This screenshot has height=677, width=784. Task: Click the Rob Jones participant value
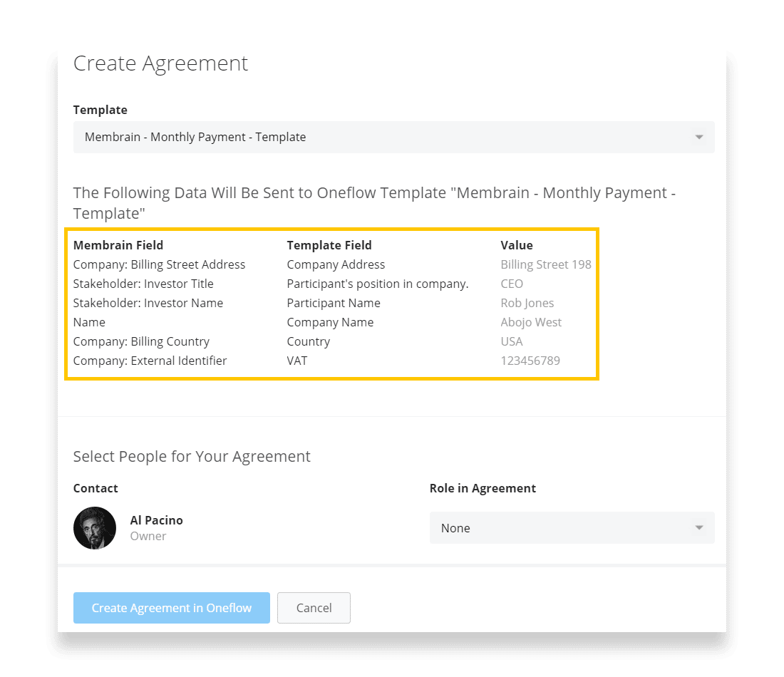(x=527, y=303)
